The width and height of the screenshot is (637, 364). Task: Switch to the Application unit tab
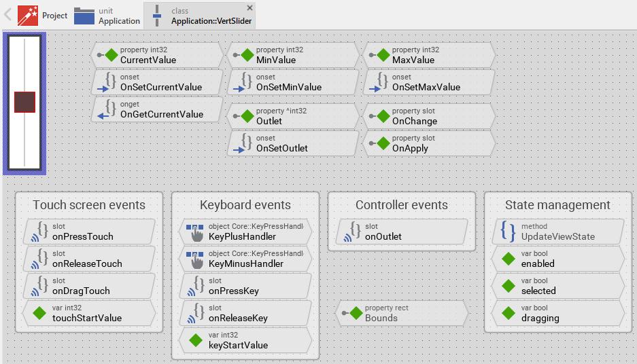tap(107, 16)
